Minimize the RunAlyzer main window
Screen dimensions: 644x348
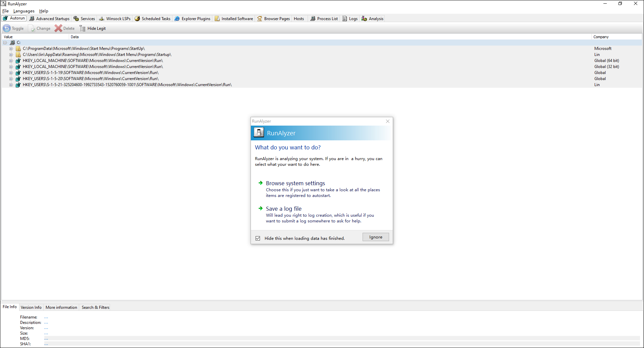click(605, 4)
